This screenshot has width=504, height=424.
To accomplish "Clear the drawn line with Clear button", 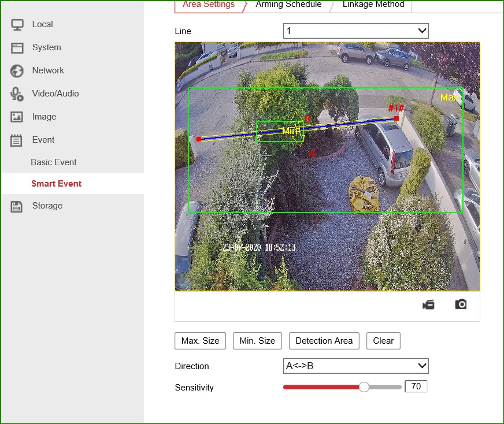I will (383, 341).
